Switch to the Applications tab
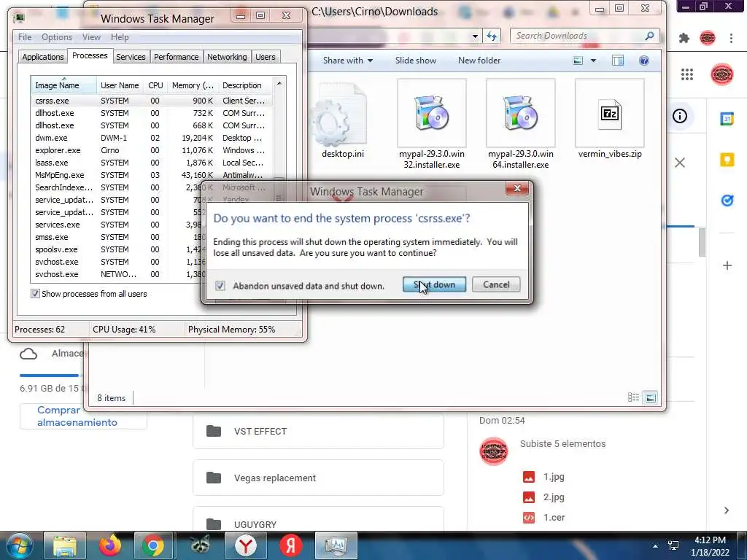747x560 pixels. [x=43, y=57]
